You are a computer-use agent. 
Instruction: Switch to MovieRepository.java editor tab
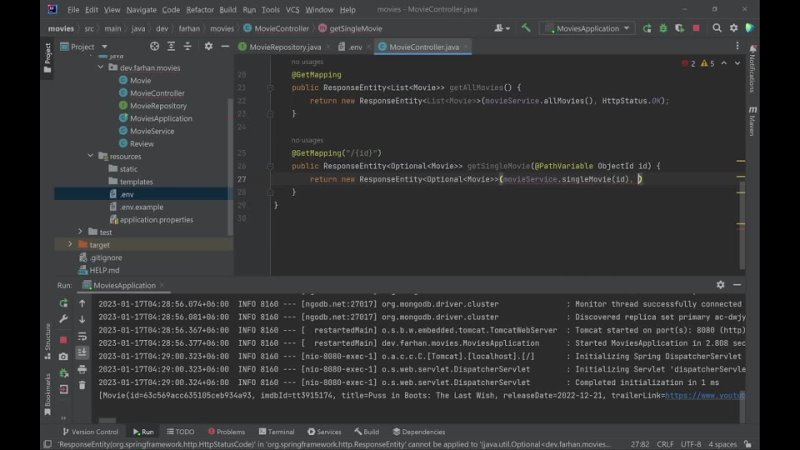tap(285, 47)
